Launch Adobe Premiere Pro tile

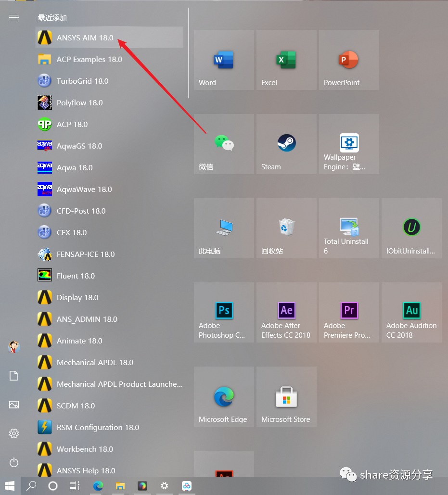pos(349,313)
